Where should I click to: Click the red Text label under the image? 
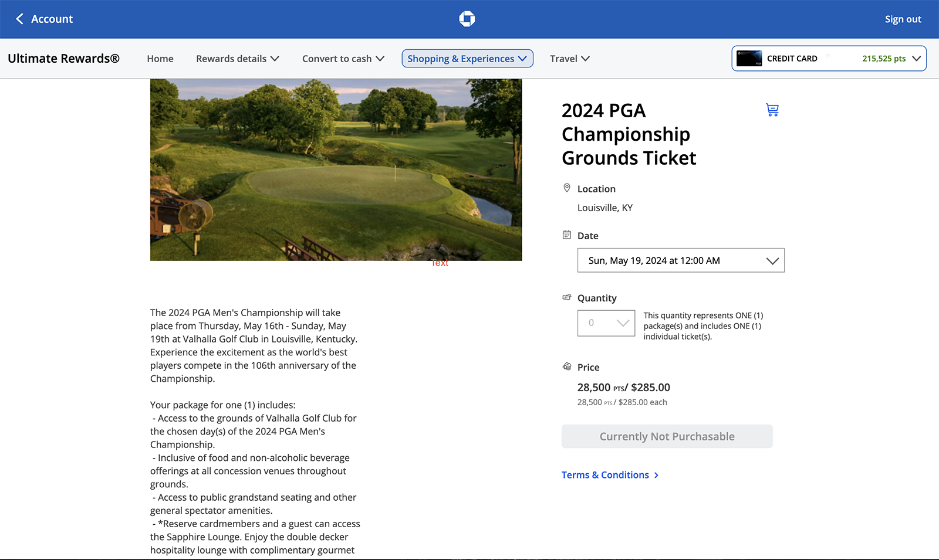coord(440,263)
